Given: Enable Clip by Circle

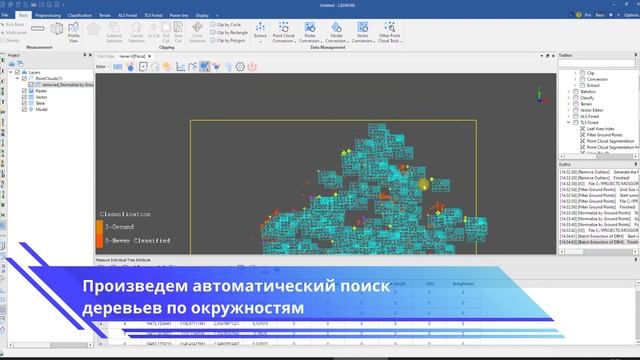Looking at the screenshot, I should [225, 24].
